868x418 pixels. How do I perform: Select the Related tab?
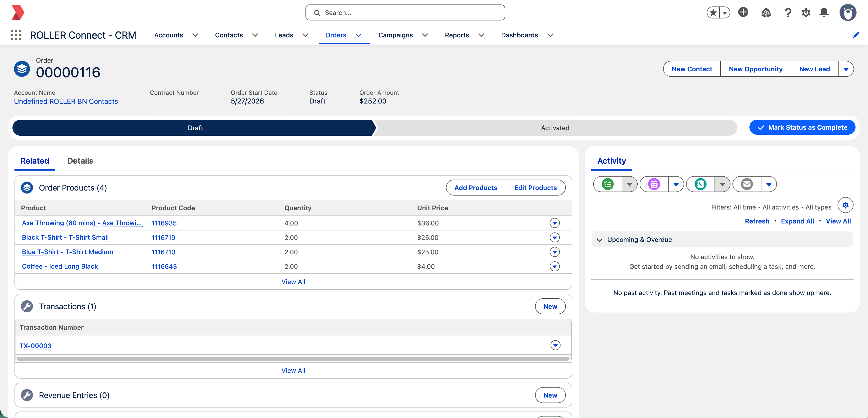35,161
